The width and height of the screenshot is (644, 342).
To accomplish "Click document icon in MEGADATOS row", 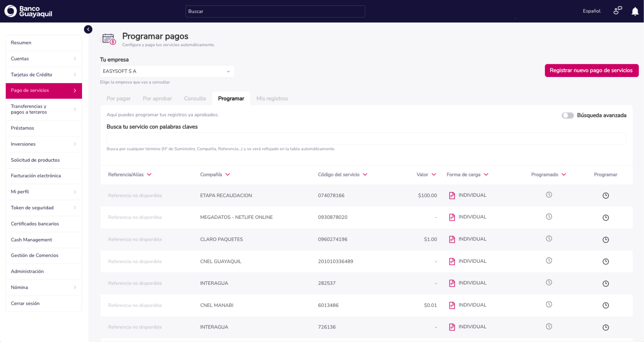I will [x=452, y=217].
